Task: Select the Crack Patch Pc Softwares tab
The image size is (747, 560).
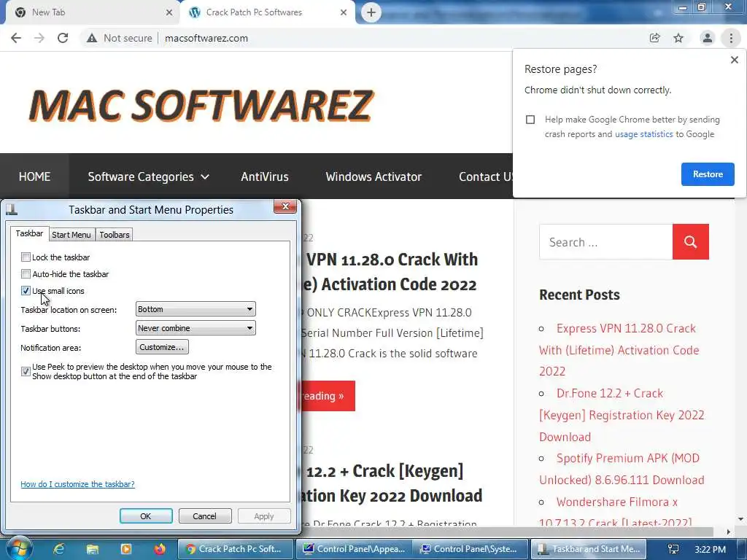Action: 267,12
